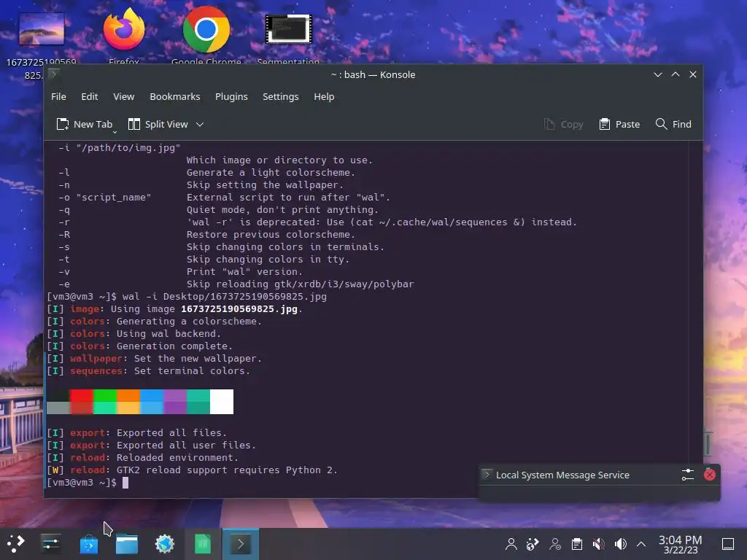Click the 'GTK2 reload support requires Python 2.' line
The height and width of the screenshot is (560, 747).
pos(227,470)
